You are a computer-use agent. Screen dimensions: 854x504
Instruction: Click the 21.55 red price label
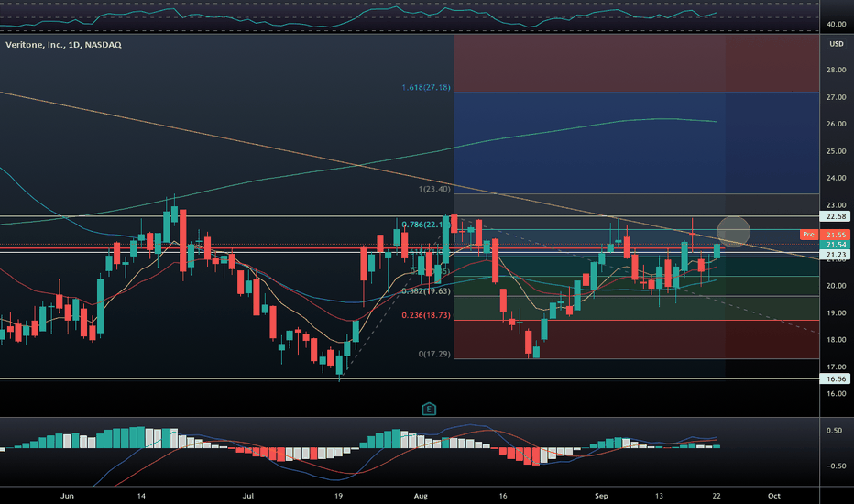coord(836,235)
